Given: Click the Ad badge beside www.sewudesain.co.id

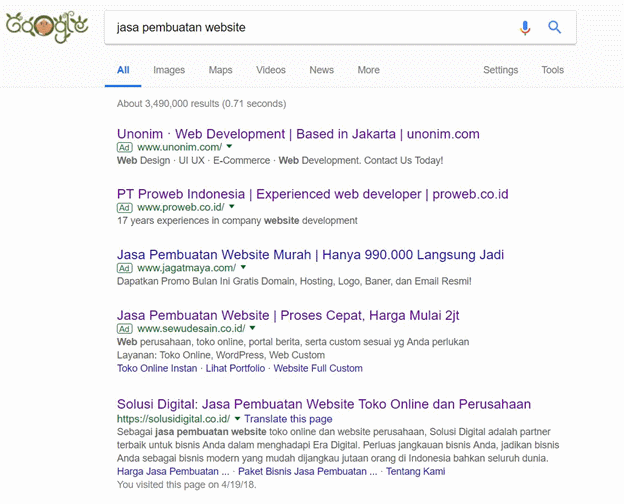Looking at the screenshot, I should (125, 329).
